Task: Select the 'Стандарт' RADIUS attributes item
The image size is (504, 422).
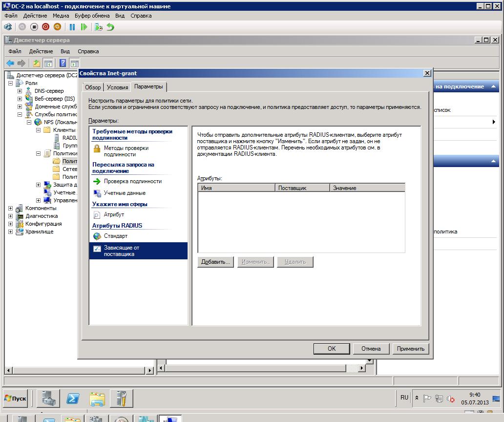Action: click(x=115, y=236)
